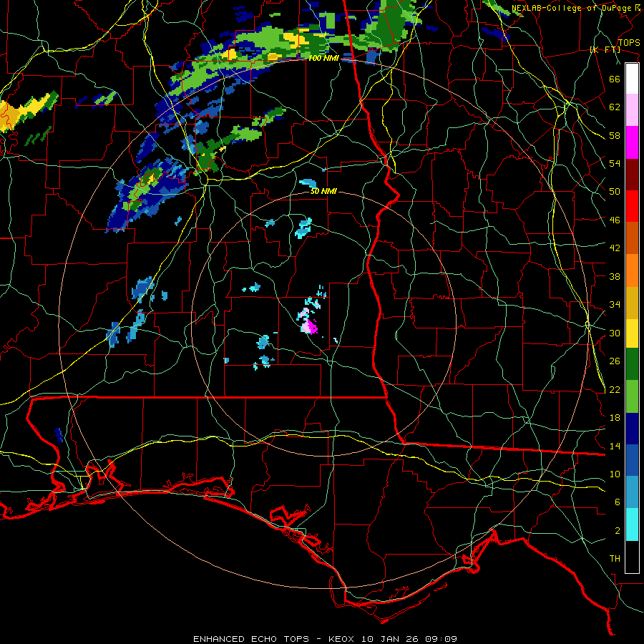
Task: Click the magenta legend color block
Action: 632,142
